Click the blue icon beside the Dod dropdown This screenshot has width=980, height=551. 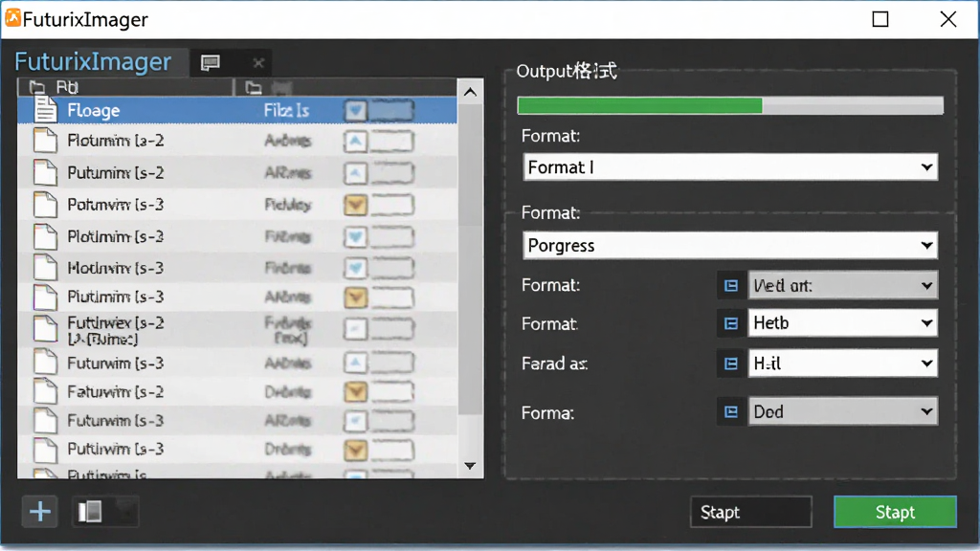click(x=730, y=412)
